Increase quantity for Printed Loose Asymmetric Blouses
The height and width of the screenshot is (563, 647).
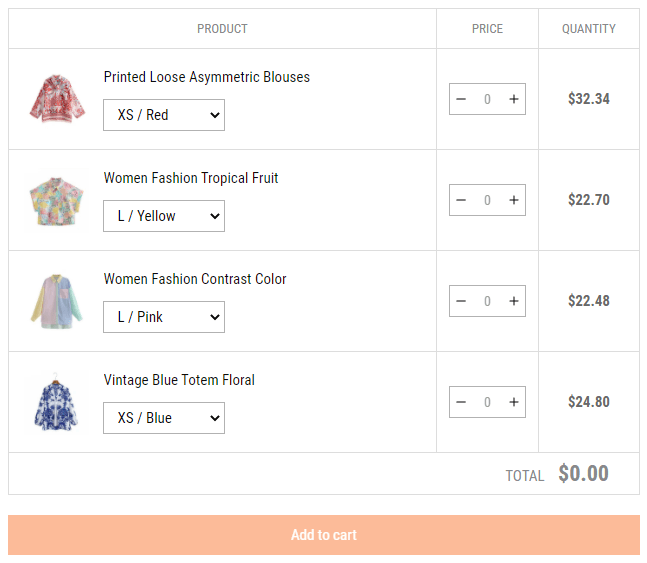(514, 99)
